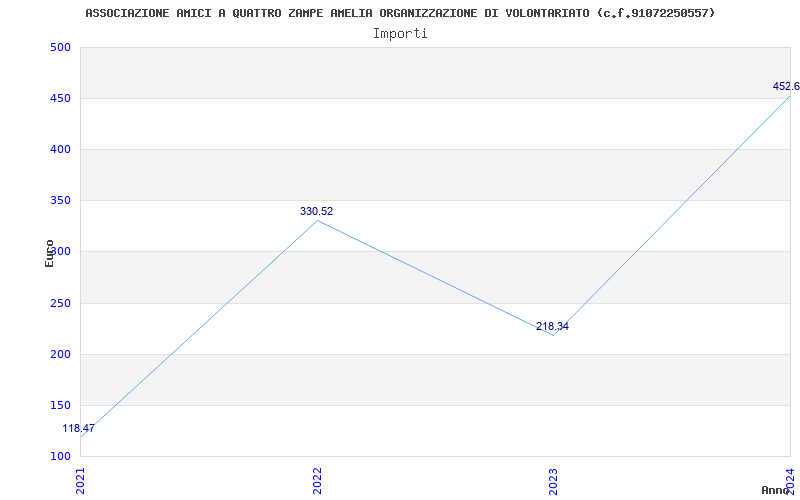Click the Anno x-axis title

778,490
